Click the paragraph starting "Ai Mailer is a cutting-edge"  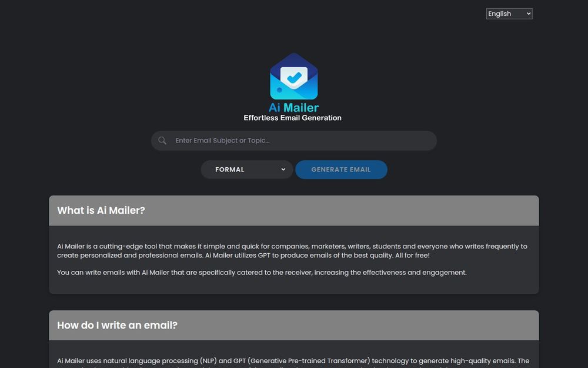point(292,251)
